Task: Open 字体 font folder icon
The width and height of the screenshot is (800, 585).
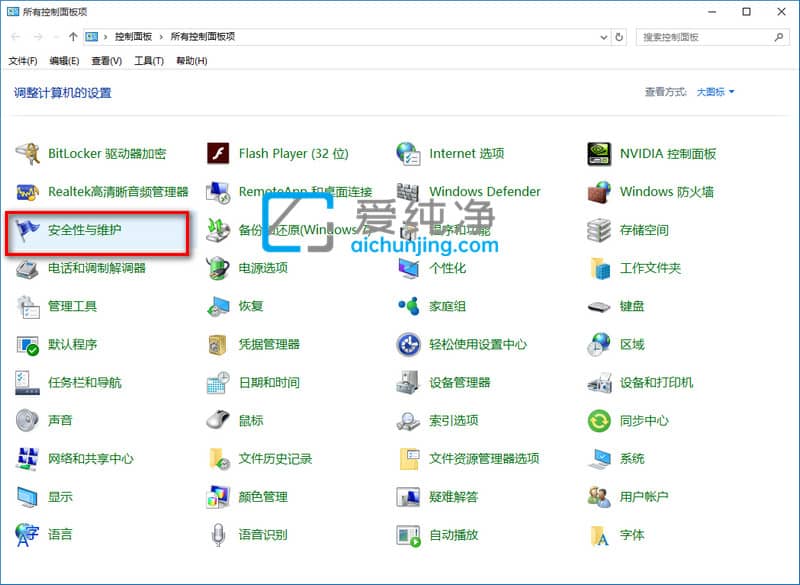Action: 599,535
